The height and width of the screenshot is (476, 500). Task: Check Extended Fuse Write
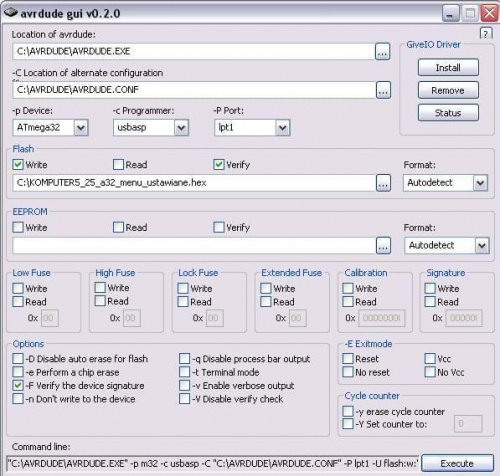pyautogui.click(x=266, y=288)
